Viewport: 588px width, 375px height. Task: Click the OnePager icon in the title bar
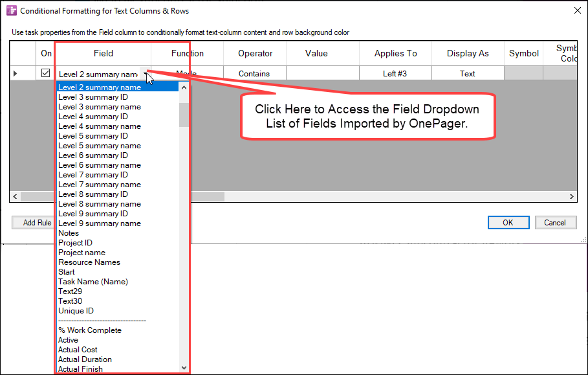[8, 10]
